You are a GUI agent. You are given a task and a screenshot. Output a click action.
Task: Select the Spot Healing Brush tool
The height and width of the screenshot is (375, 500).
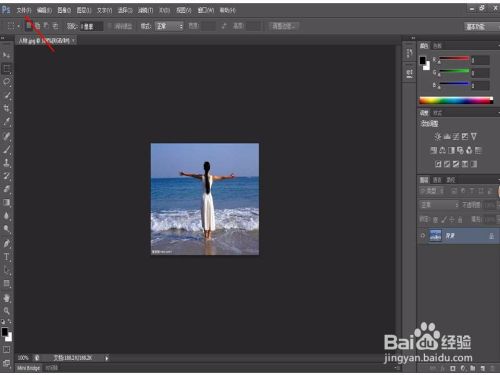point(6,136)
